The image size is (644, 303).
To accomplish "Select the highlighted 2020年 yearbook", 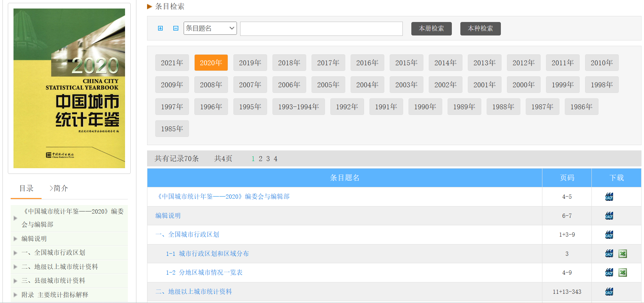I will tap(211, 63).
